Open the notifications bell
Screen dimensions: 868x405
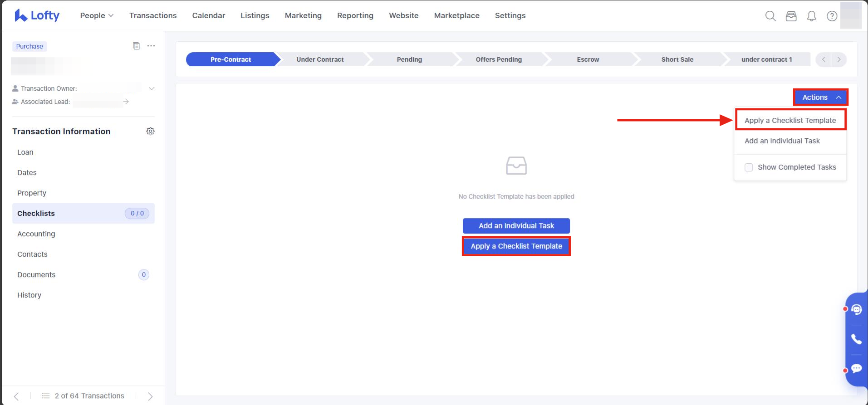(811, 16)
